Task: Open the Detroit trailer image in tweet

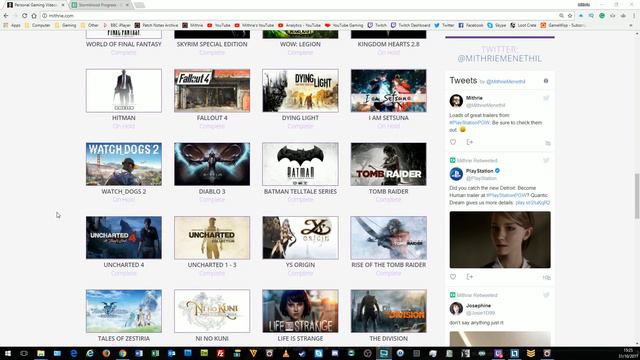Action: (x=500, y=240)
